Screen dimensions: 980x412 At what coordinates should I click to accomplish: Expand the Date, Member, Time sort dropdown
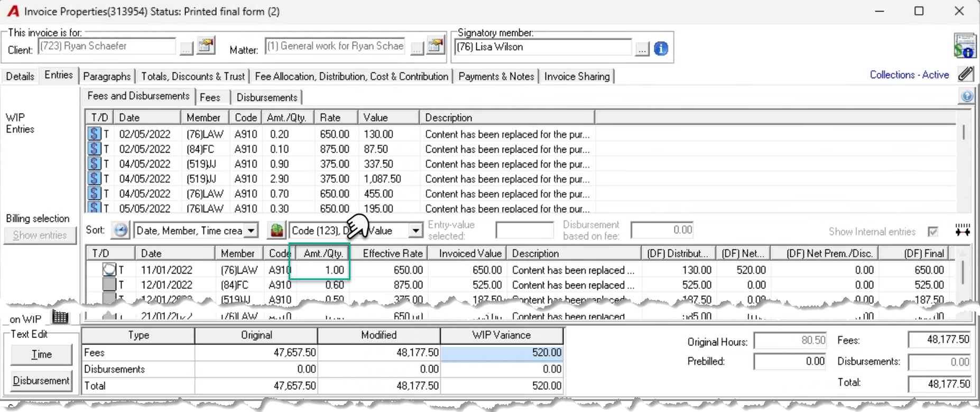click(252, 231)
